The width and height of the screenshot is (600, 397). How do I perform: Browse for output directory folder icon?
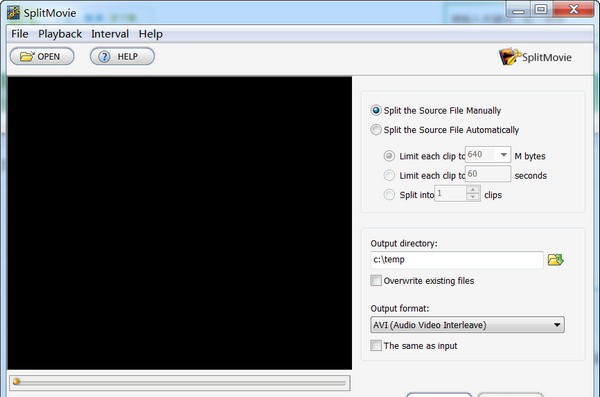tap(555, 260)
